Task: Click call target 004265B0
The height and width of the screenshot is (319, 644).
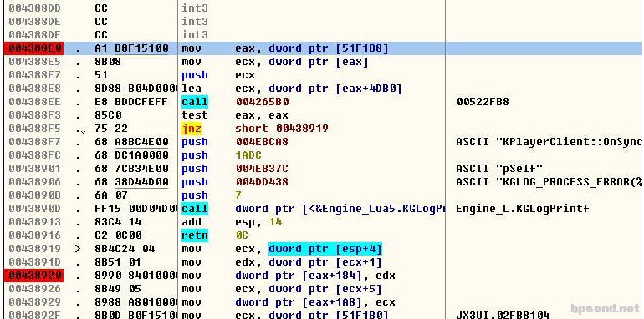Action: 262,102
